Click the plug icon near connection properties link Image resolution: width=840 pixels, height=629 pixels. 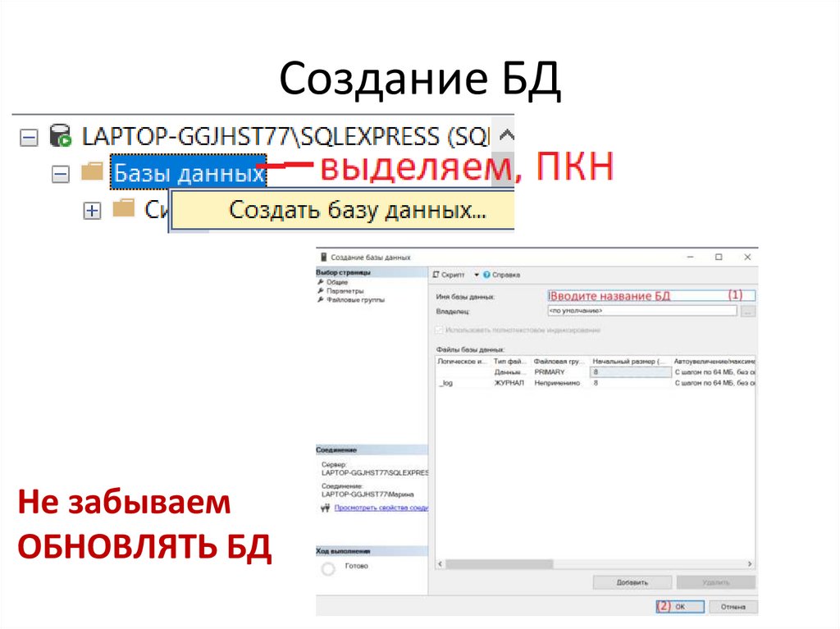coord(326,508)
